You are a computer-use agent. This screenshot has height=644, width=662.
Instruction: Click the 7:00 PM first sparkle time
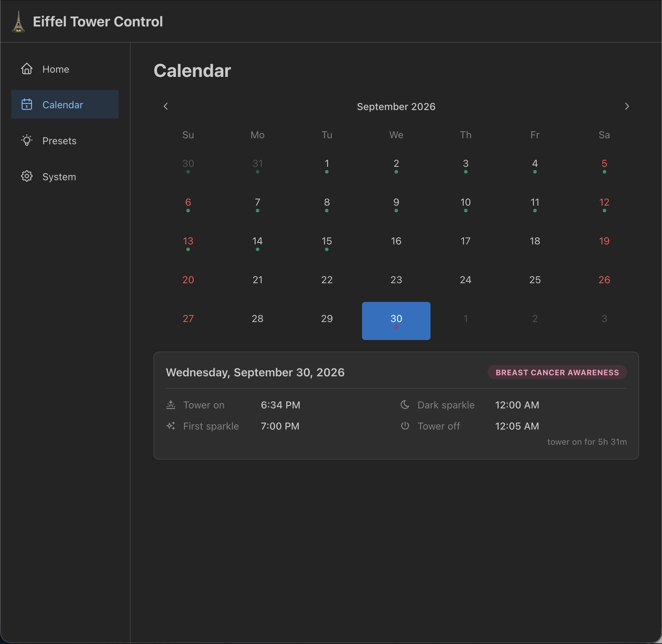point(280,426)
